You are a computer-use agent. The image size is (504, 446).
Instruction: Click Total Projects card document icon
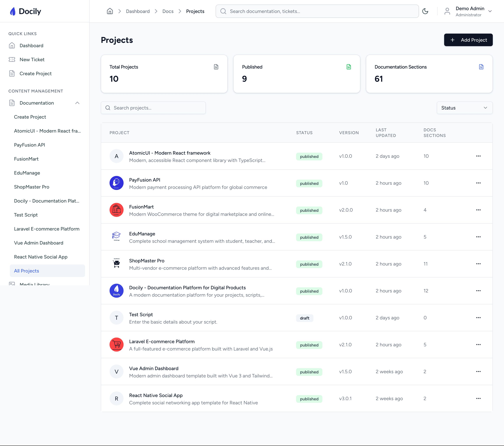[216, 67]
